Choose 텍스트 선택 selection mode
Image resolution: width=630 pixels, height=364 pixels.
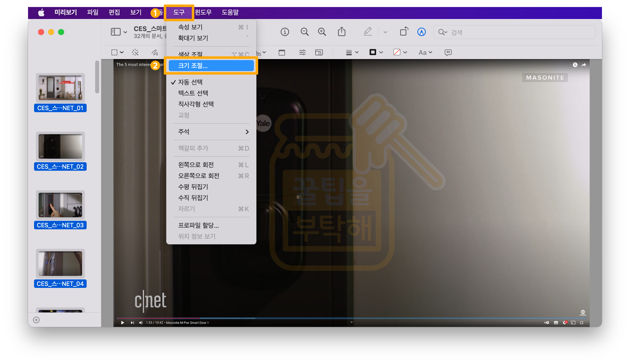193,93
